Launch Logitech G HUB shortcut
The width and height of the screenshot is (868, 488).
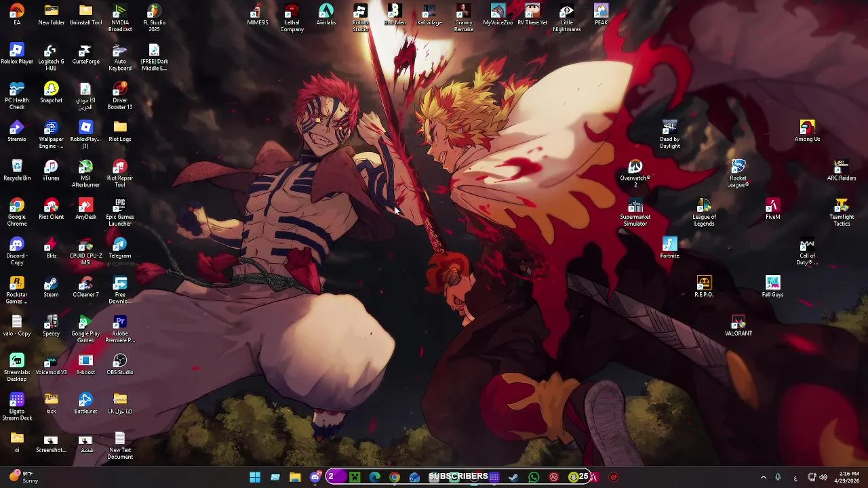point(51,57)
